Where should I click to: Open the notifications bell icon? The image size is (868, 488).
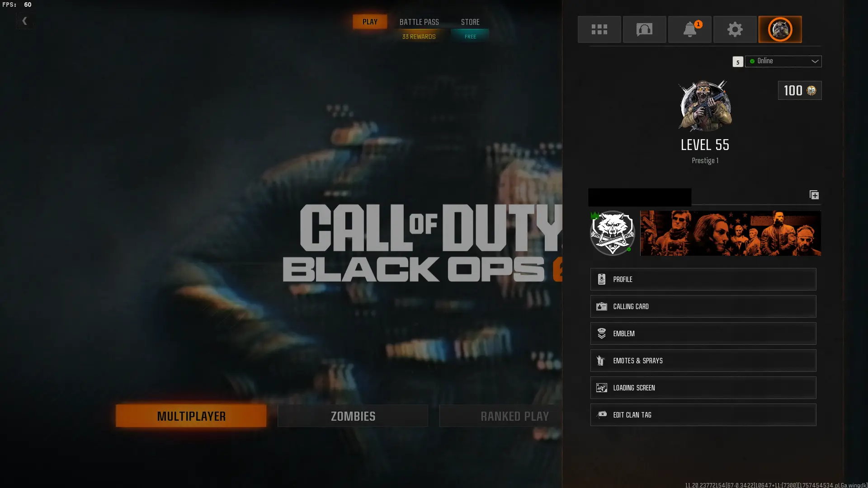pyautogui.click(x=689, y=29)
